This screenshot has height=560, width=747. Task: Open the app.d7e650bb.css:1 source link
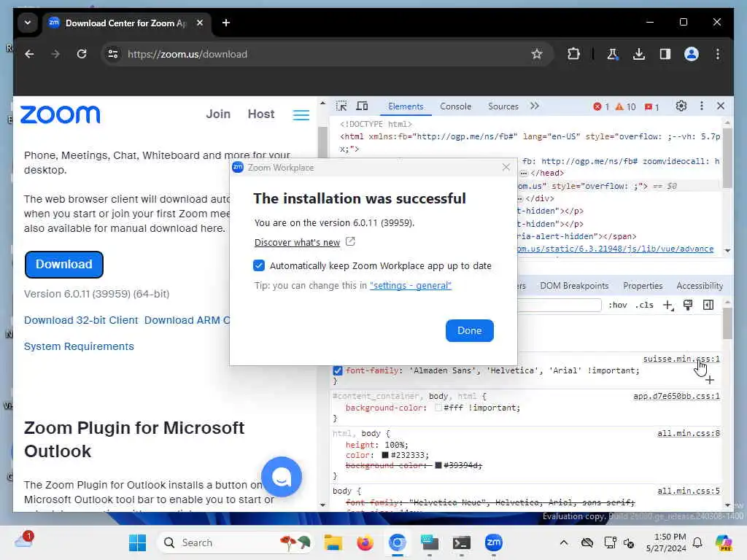(x=676, y=396)
